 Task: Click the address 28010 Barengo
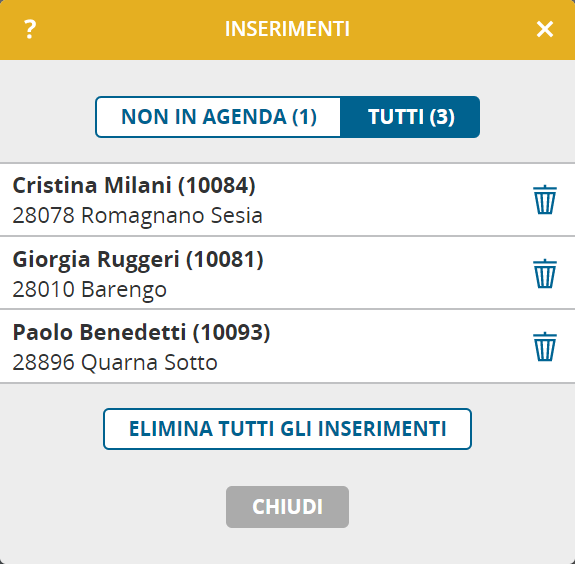[90, 290]
